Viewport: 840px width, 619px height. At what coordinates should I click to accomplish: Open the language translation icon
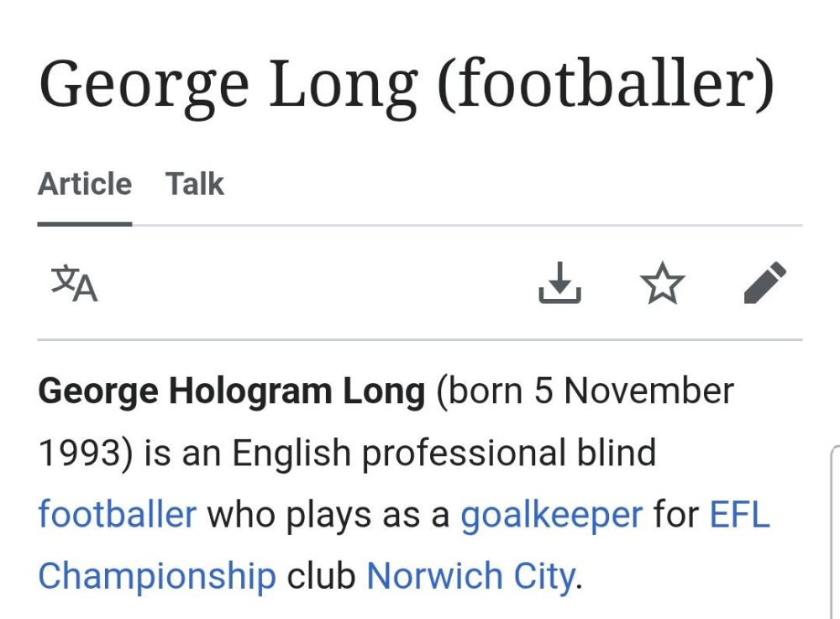74,283
